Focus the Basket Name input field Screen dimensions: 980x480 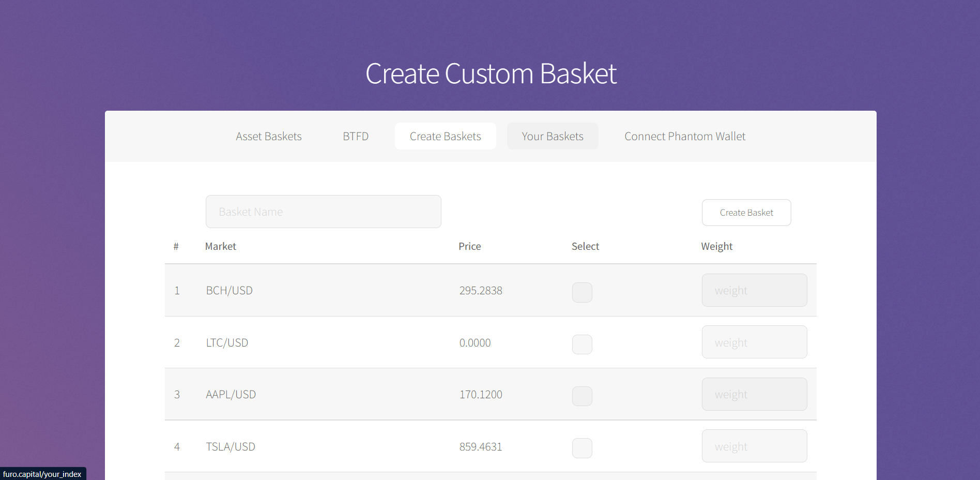324,212
